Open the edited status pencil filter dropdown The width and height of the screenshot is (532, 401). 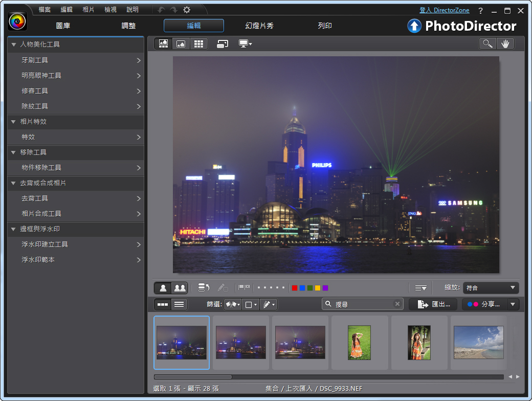click(269, 304)
